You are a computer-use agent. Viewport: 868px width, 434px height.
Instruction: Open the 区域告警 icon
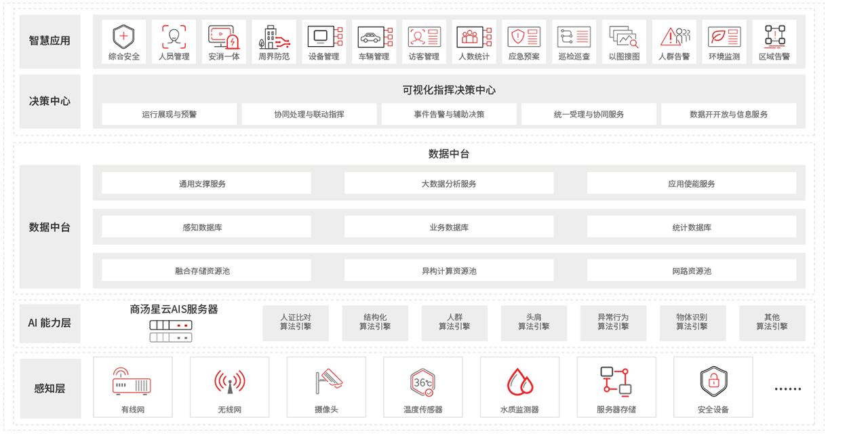coord(774,36)
